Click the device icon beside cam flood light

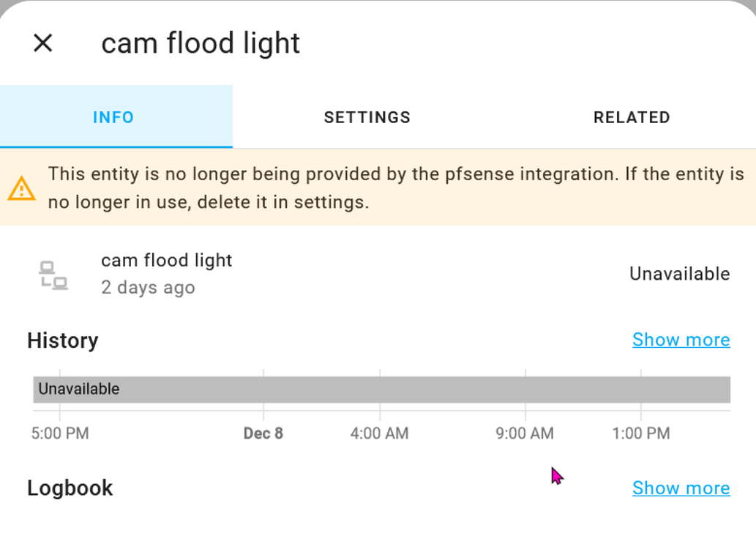pos(54,274)
